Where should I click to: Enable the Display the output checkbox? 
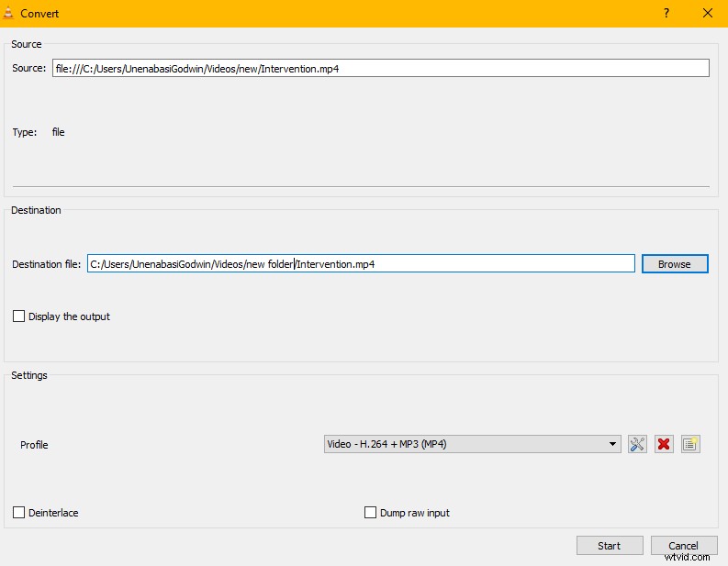coord(19,316)
